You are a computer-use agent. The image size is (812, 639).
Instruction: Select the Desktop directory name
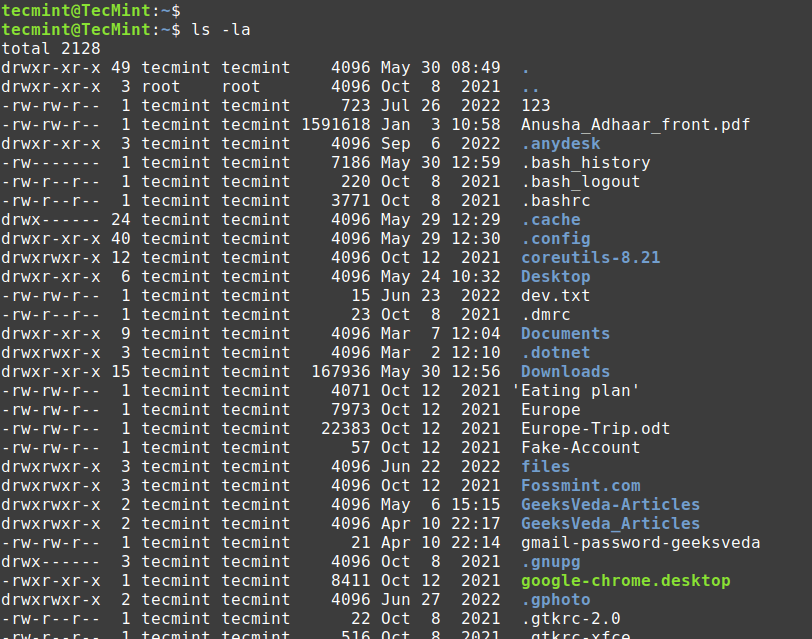pyautogui.click(x=555, y=276)
